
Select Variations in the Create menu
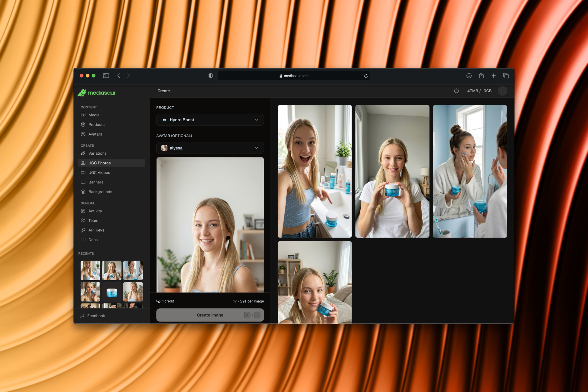[x=97, y=153]
